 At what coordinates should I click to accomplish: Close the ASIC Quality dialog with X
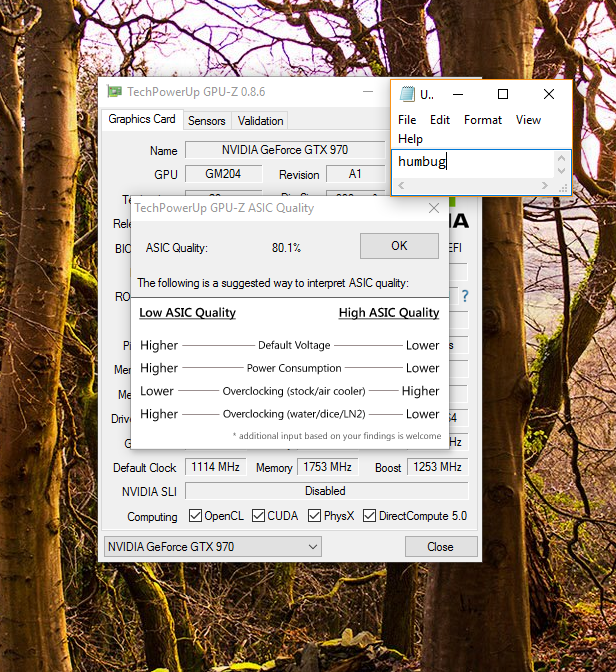tap(434, 208)
